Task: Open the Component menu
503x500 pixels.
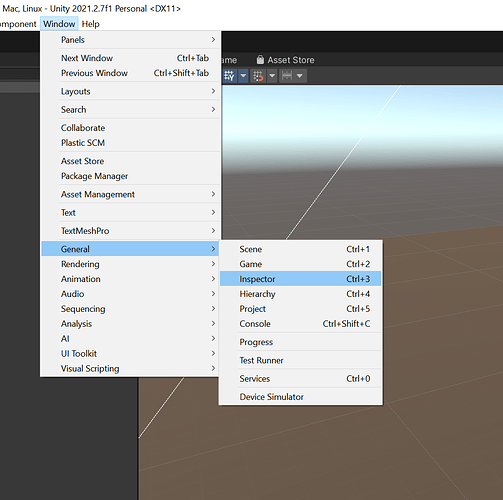Action: click(x=18, y=24)
